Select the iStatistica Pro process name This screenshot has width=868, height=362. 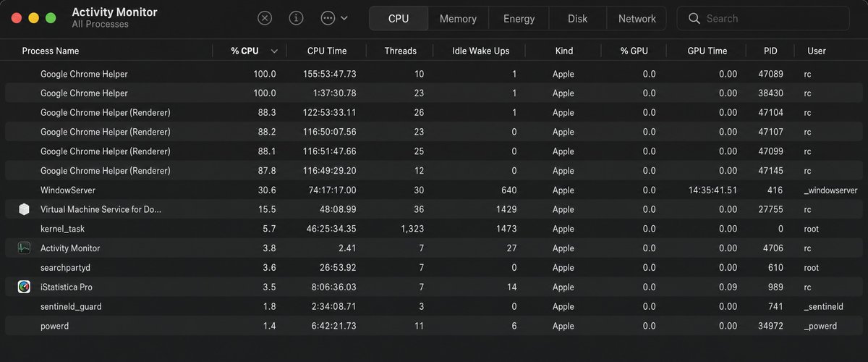point(67,287)
